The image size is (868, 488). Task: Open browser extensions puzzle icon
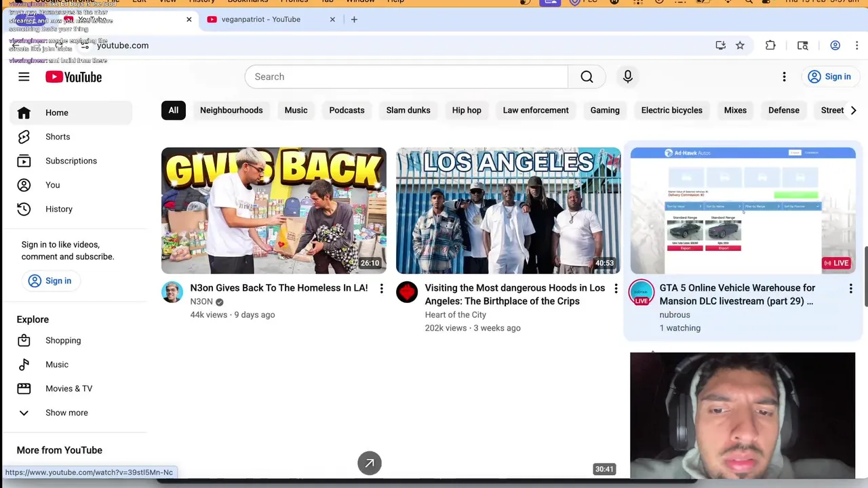pyautogui.click(x=770, y=45)
